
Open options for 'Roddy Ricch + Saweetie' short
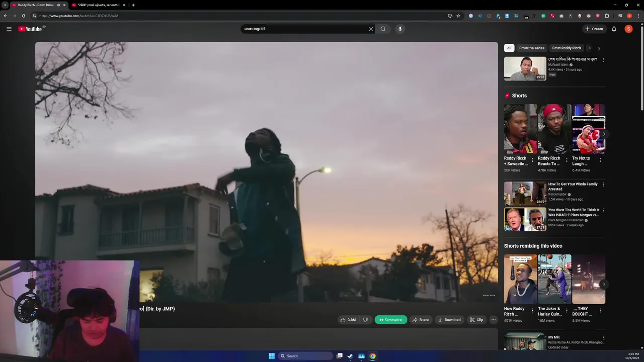532,160
